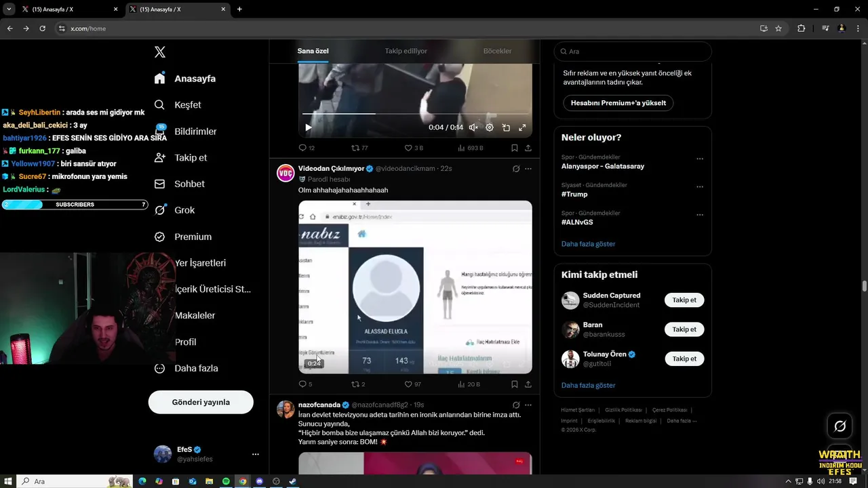This screenshot has width=868, height=488.
Task: Open Bildirimler notifications
Action: 185,131
